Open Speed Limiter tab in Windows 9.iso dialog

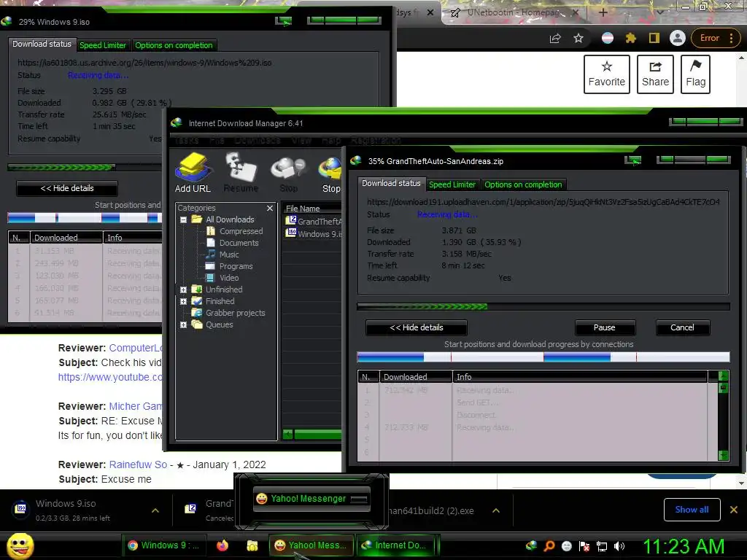(x=103, y=45)
